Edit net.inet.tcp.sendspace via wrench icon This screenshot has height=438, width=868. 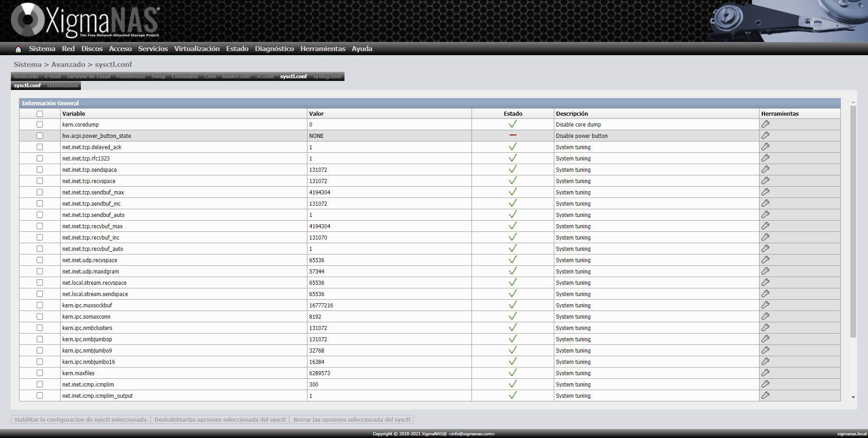pyautogui.click(x=765, y=170)
